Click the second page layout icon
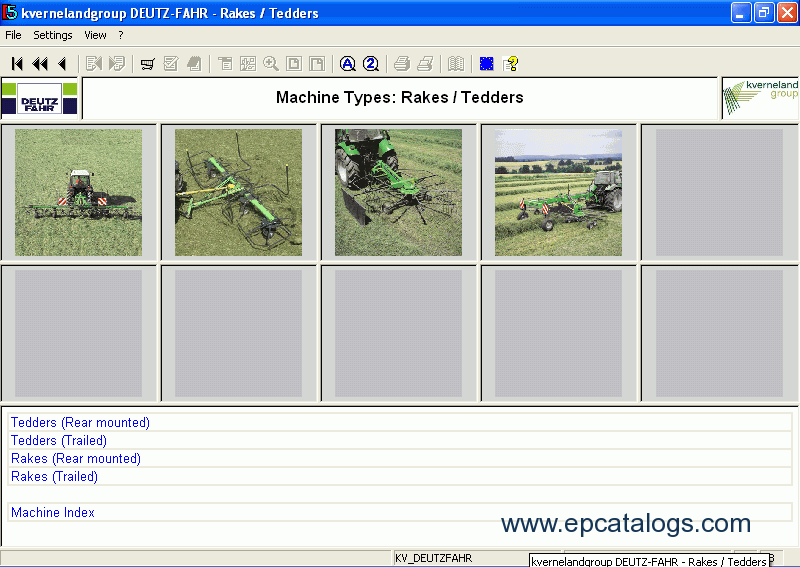 [x=317, y=64]
